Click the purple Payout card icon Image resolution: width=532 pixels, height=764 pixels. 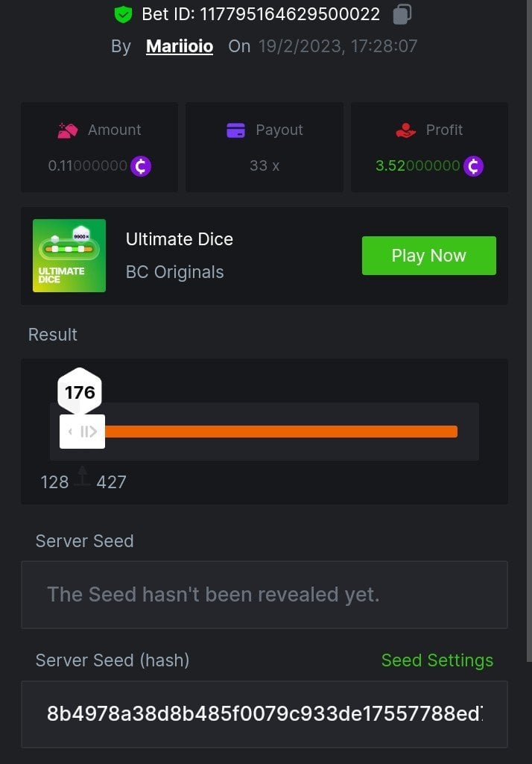235,130
